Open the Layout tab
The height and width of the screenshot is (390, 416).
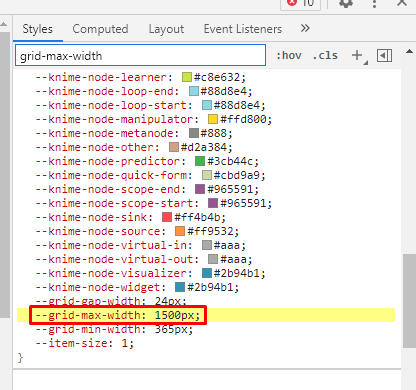166,29
